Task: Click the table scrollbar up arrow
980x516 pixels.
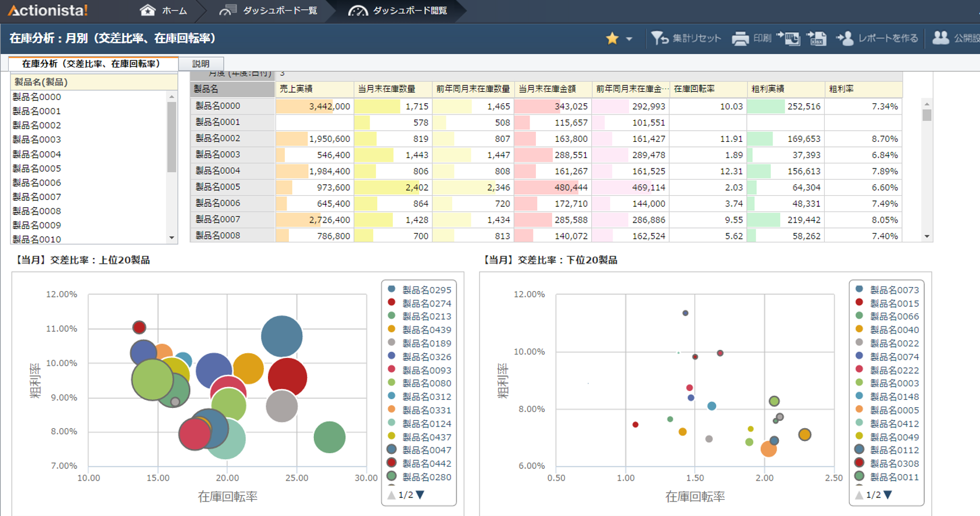Action: pyautogui.click(x=927, y=104)
